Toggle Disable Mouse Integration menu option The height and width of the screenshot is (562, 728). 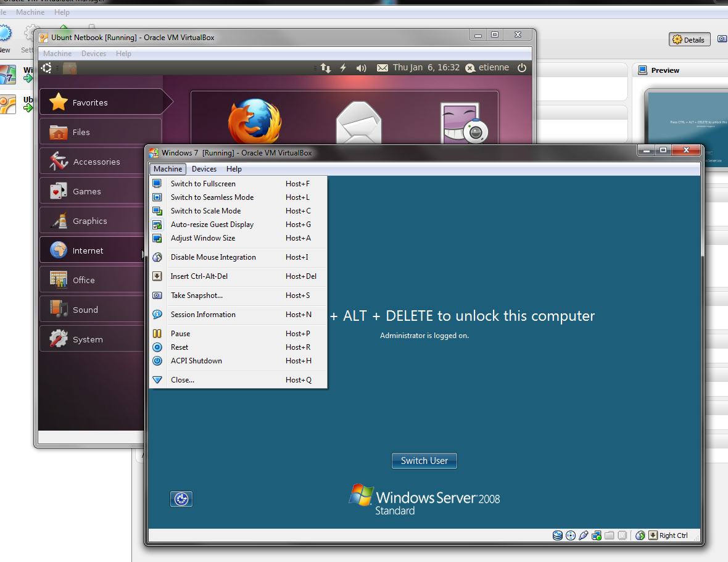click(x=238, y=257)
